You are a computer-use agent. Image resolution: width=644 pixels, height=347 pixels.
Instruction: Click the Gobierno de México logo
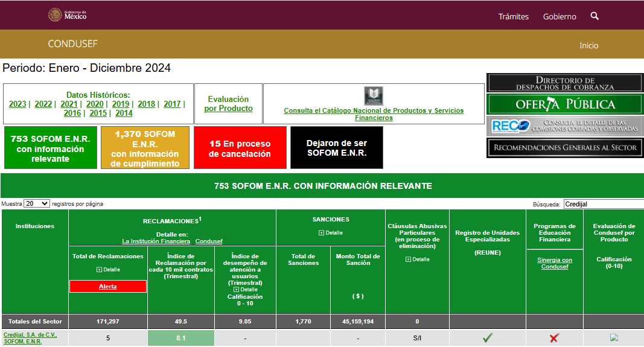pos(68,14)
